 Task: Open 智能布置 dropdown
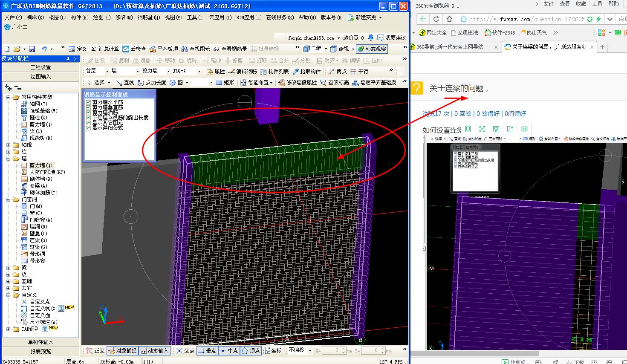pos(257,82)
